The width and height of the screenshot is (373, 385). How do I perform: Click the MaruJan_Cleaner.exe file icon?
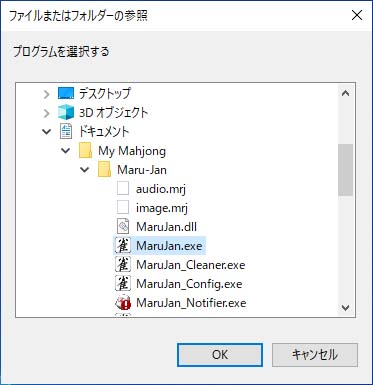coord(123,265)
